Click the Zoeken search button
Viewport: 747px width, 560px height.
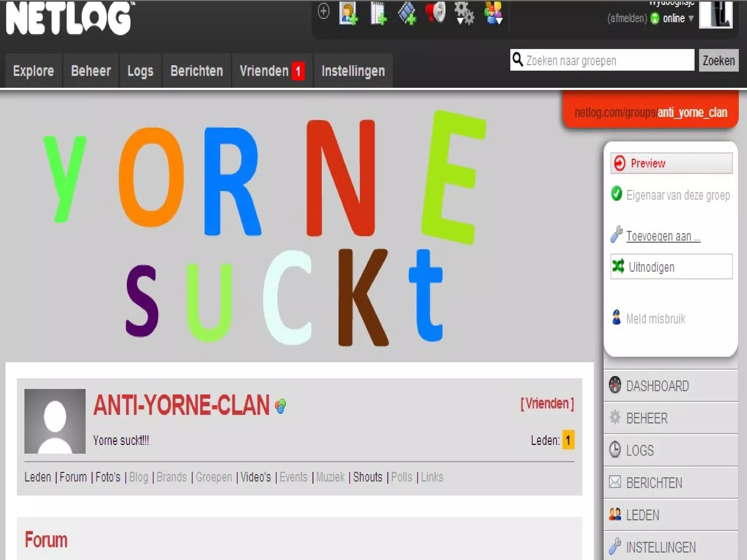[x=718, y=61]
